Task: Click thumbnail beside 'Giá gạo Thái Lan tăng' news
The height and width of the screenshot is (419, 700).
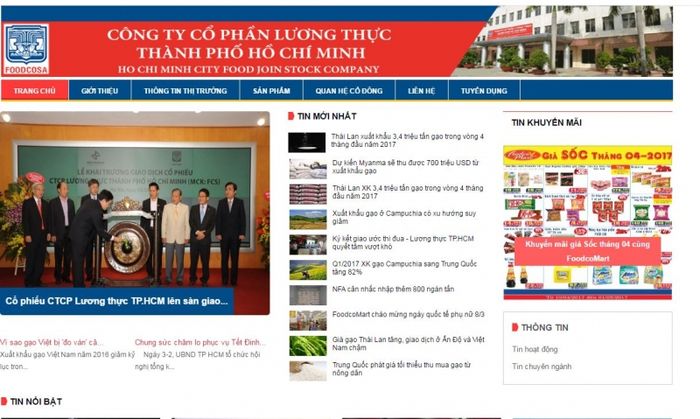Action: [308, 346]
